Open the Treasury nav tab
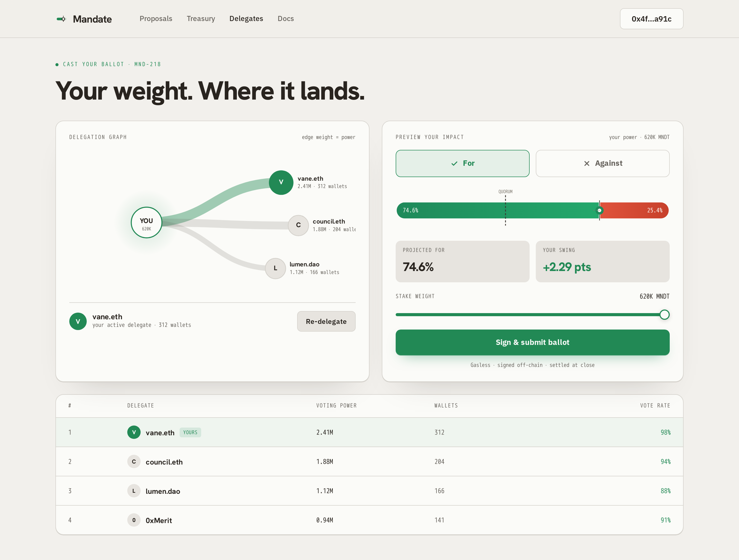Viewport: 739px width, 560px height. click(x=201, y=19)
